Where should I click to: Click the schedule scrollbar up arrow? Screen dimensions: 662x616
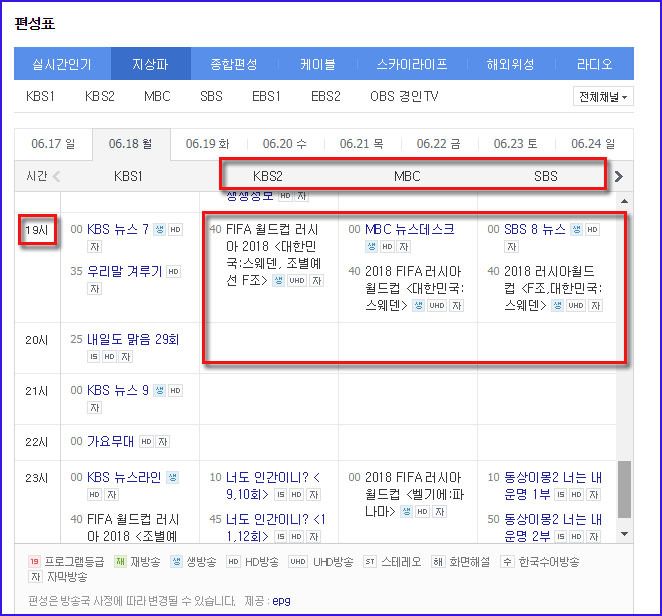pos(624,201)
